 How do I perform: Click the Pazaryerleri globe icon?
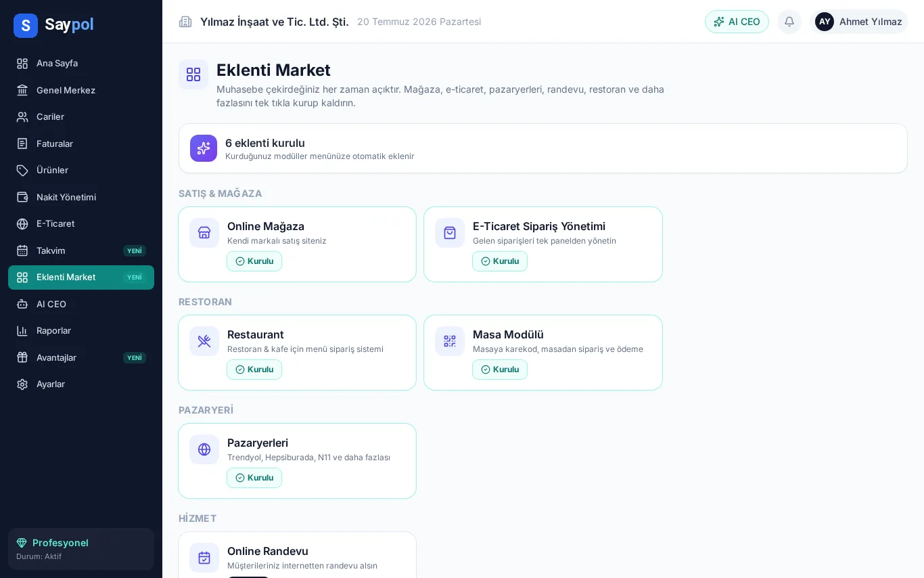(204, 449)
